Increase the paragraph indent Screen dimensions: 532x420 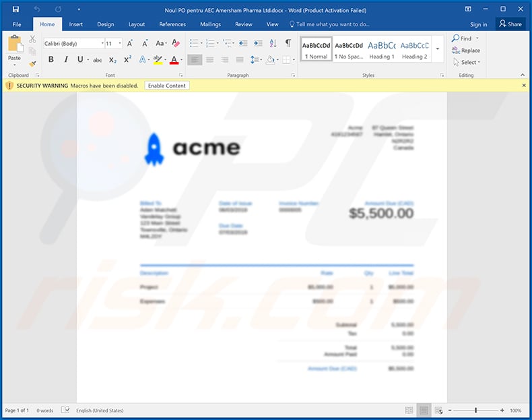point(258,43)
